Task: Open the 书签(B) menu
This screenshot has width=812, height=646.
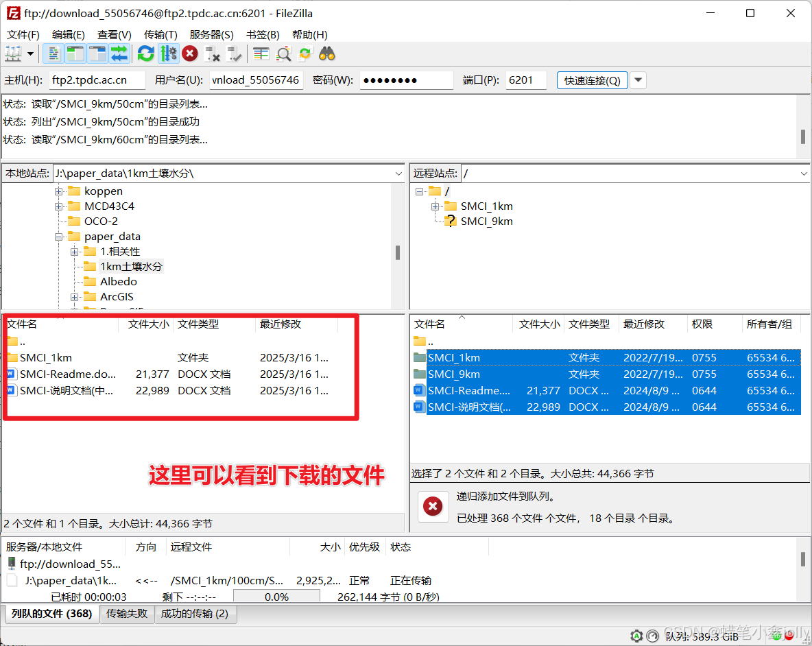Action: [263, 35]
